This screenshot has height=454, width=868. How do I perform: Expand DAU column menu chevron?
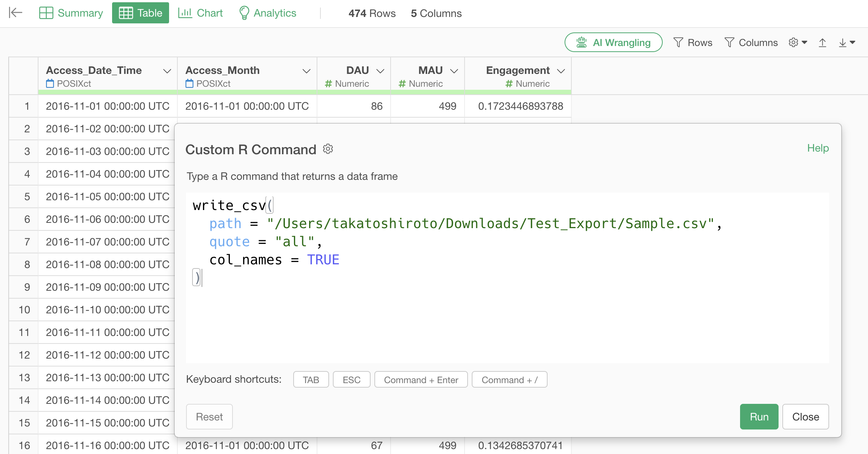coord(380,71)
